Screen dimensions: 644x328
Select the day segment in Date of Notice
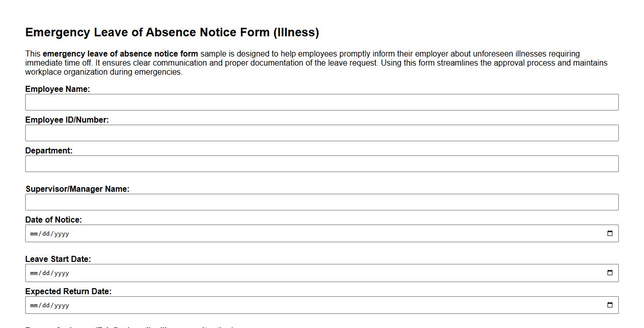point(45,233)
